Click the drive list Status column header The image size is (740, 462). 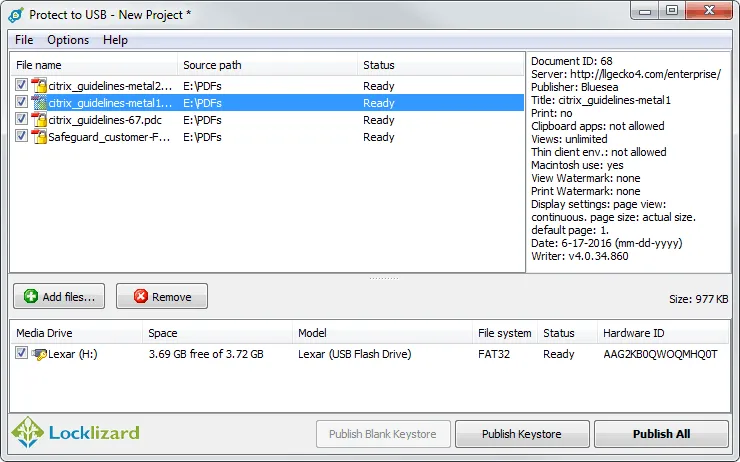[x=567, y=333]
